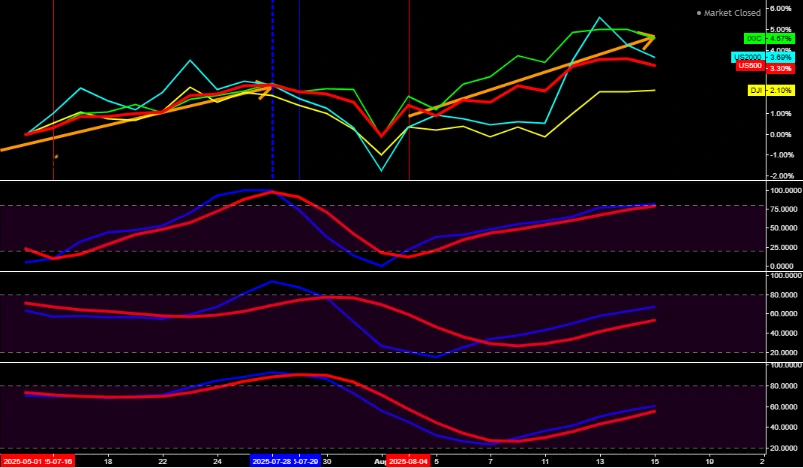The width and height of the screenshot is (803, 468).
Task: Select the 3.69% price axis value tag
Action: point(781,57)
